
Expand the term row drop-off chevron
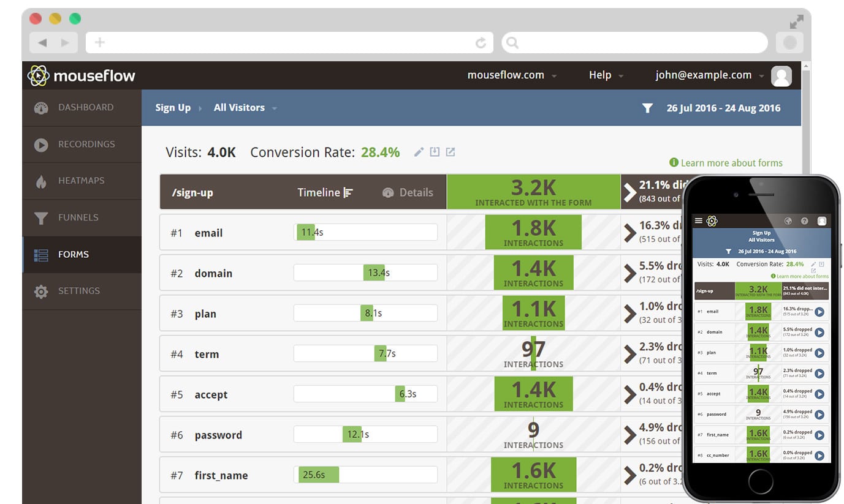pyautogui.click(x=630, y=354)
